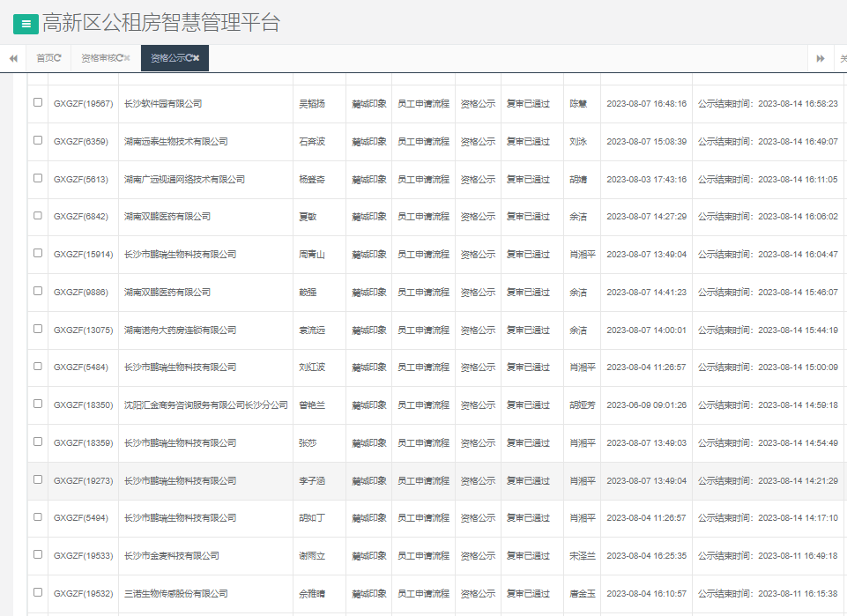Check the box for GXGZF(15914)
The image size is (847, 616).
(38, 253)
